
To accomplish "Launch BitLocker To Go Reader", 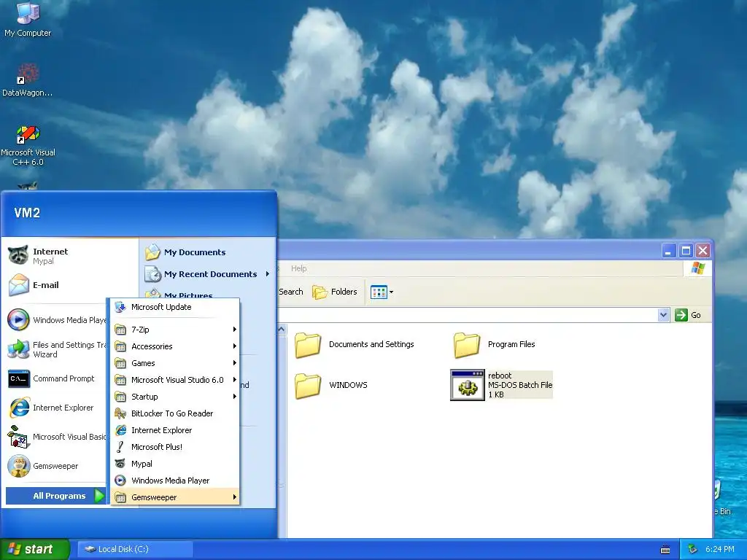I will click(175, 413).
